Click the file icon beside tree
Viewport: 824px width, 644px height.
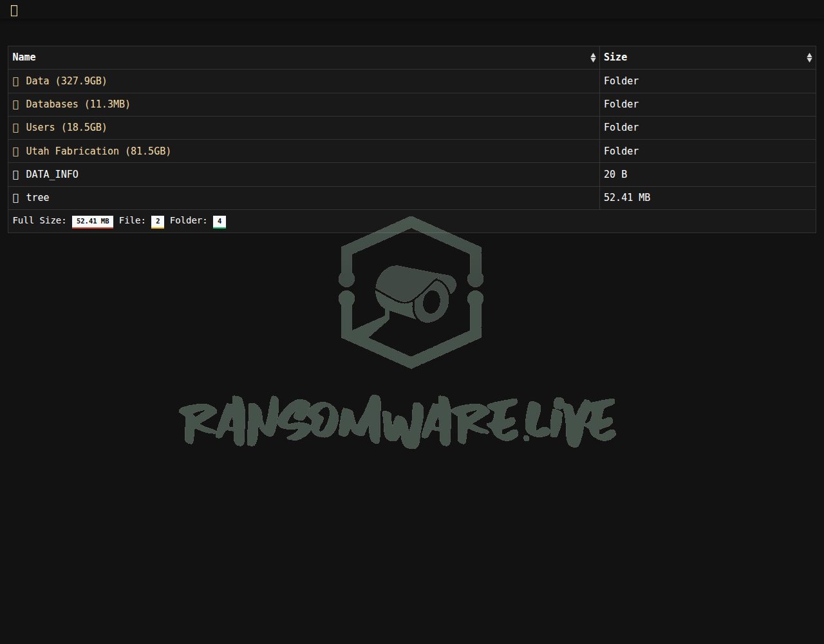pos(16,198)
